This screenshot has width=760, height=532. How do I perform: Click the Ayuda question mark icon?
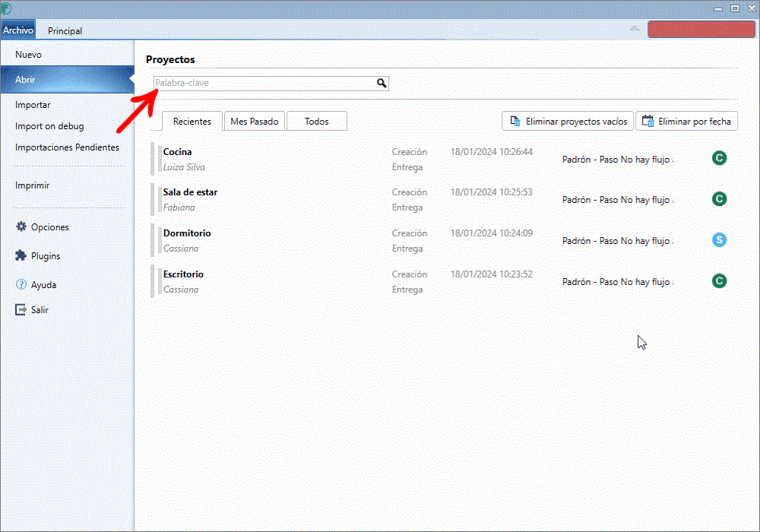21,284
